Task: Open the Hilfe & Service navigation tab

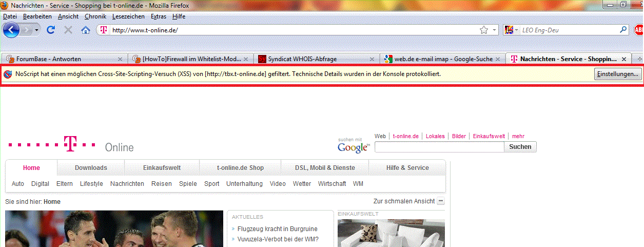Action: (x=407, y=168)
